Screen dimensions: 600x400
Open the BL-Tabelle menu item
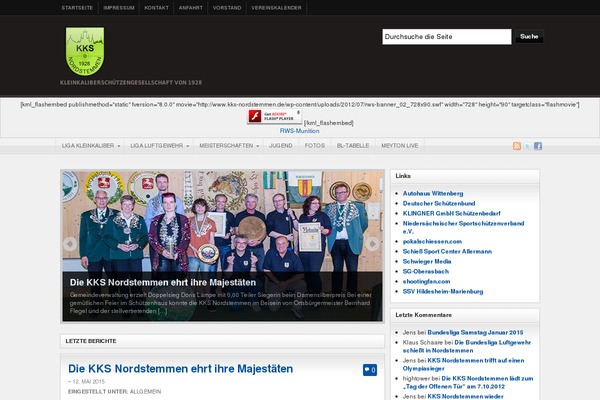(x=353, y=146)
